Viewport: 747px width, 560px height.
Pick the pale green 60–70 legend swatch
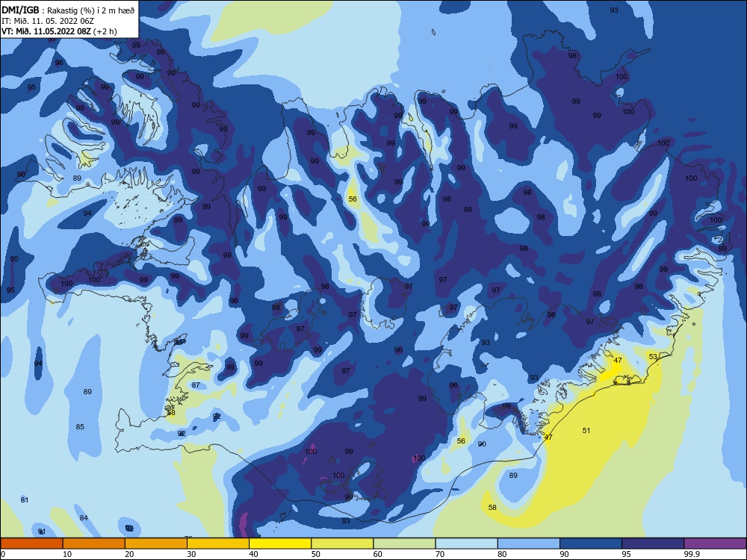coord(404,544)
